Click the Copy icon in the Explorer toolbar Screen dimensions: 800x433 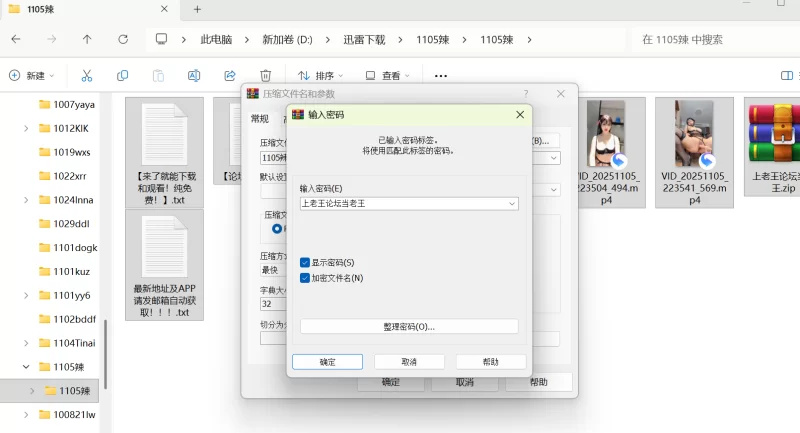122,75
